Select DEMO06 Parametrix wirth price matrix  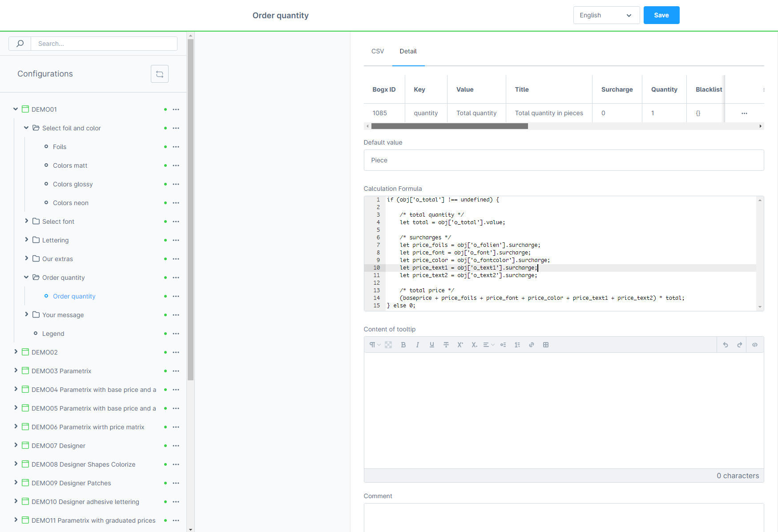(x=88, y=427)
